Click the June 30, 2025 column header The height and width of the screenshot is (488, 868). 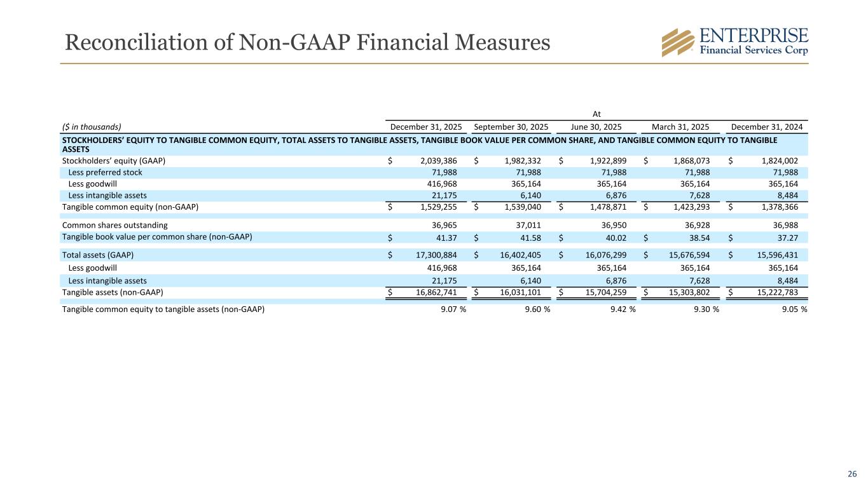597,126
